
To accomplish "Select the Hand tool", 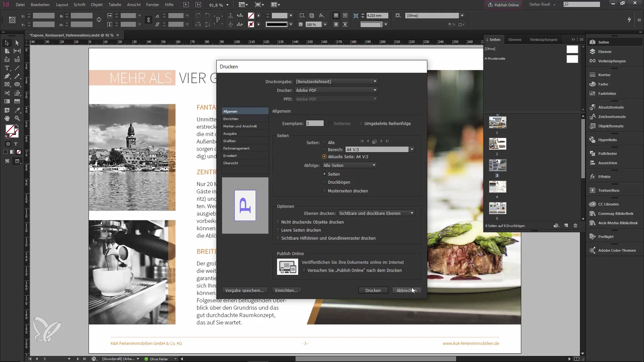I will coord(7,118).
